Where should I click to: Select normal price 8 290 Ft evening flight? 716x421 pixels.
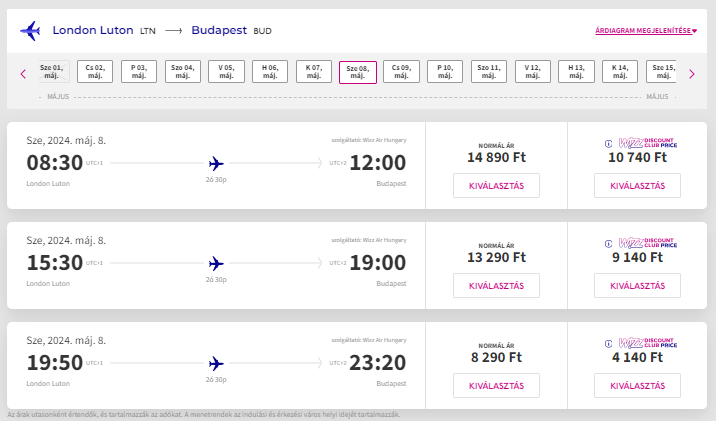(x=496, y=386)
